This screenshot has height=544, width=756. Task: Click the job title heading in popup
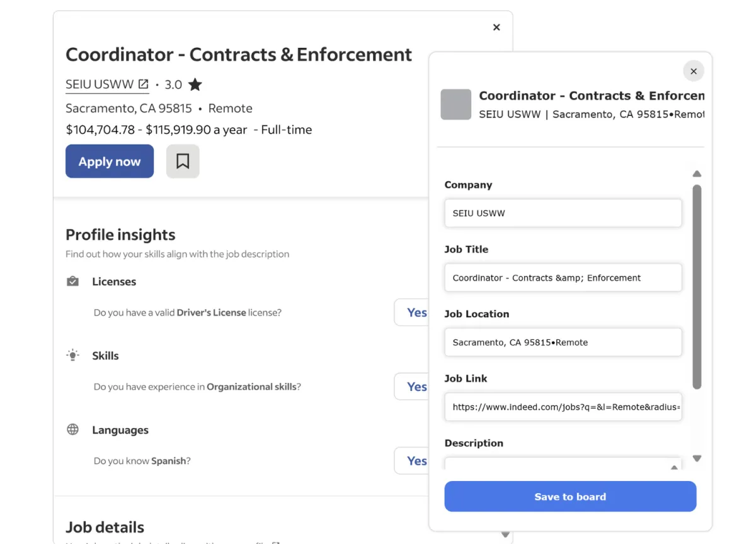592,96
